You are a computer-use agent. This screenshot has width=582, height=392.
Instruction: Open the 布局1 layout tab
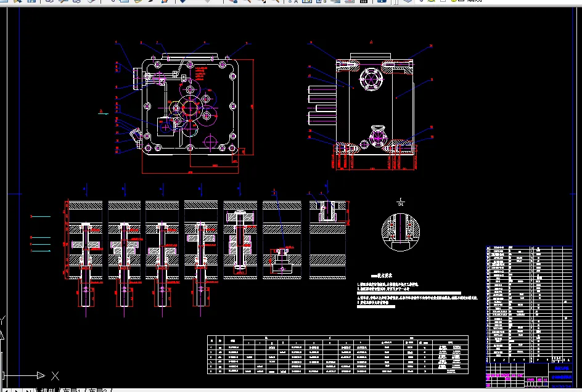click(72, 390)
